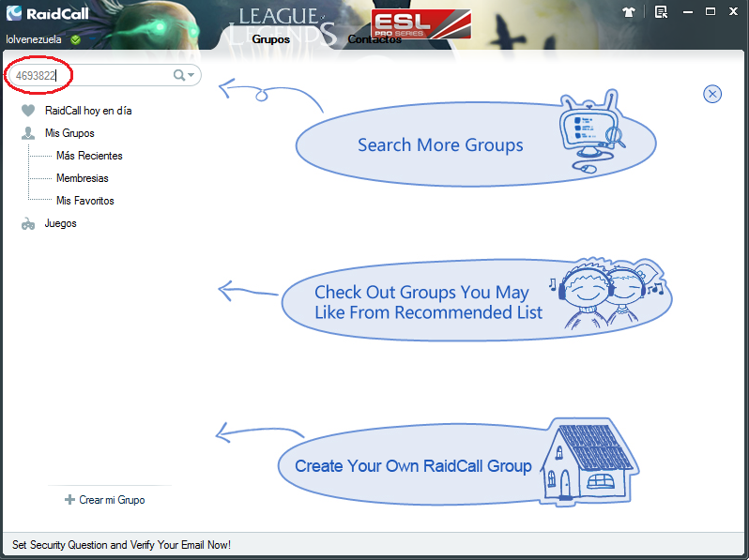
Task: Open the system menu list icon
Action: [661, 12]
